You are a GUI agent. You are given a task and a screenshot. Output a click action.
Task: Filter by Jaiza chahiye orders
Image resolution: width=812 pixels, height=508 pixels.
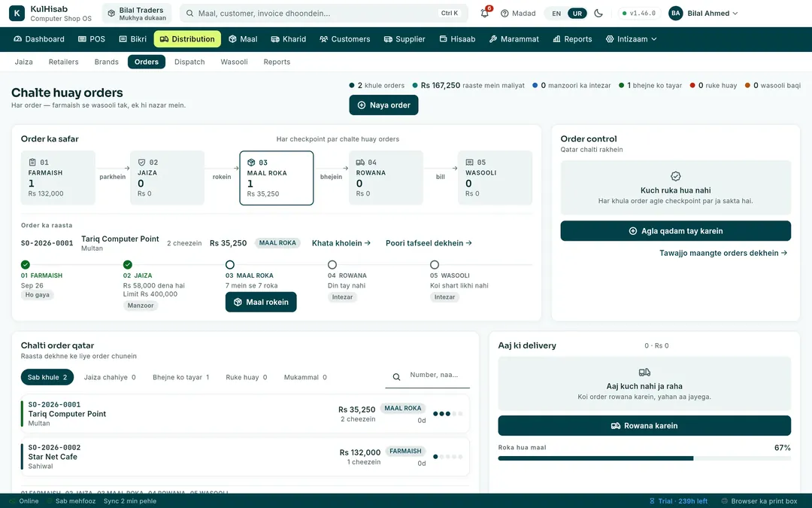point(110,377)
